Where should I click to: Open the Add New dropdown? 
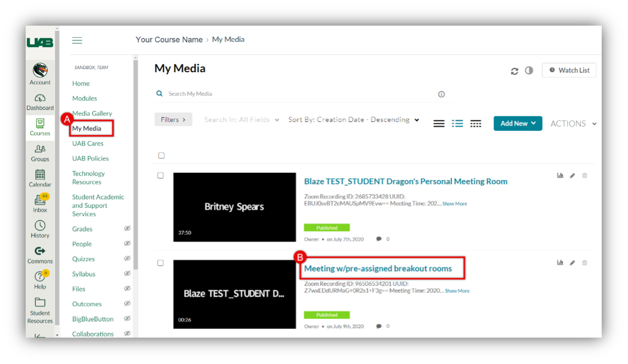[518, 123]
